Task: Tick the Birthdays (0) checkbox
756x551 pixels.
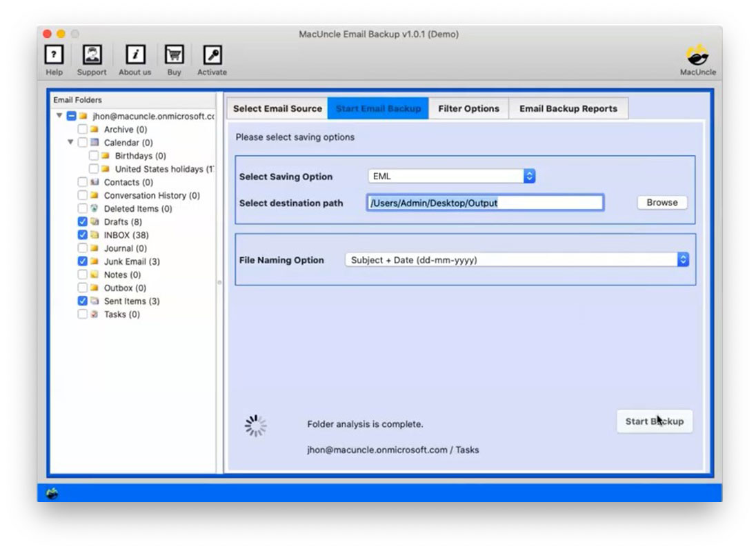Action: [94, 155]
